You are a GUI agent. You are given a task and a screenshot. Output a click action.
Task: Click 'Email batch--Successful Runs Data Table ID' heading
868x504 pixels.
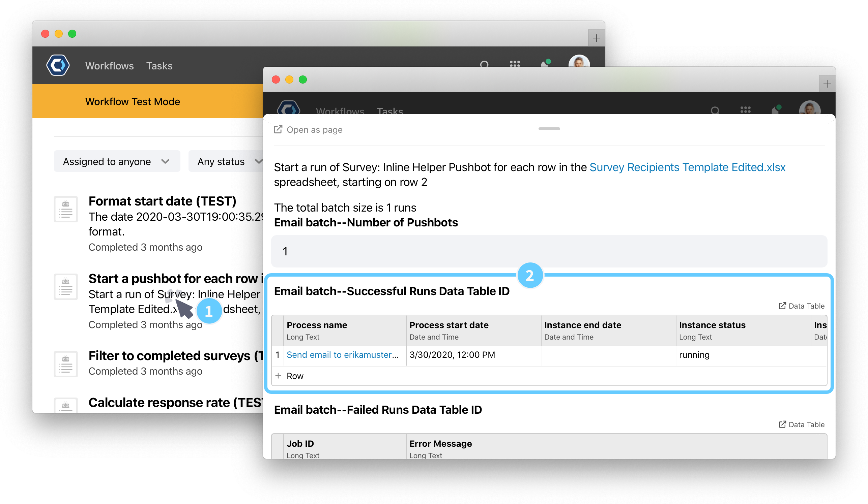click(x=392, y=291)
